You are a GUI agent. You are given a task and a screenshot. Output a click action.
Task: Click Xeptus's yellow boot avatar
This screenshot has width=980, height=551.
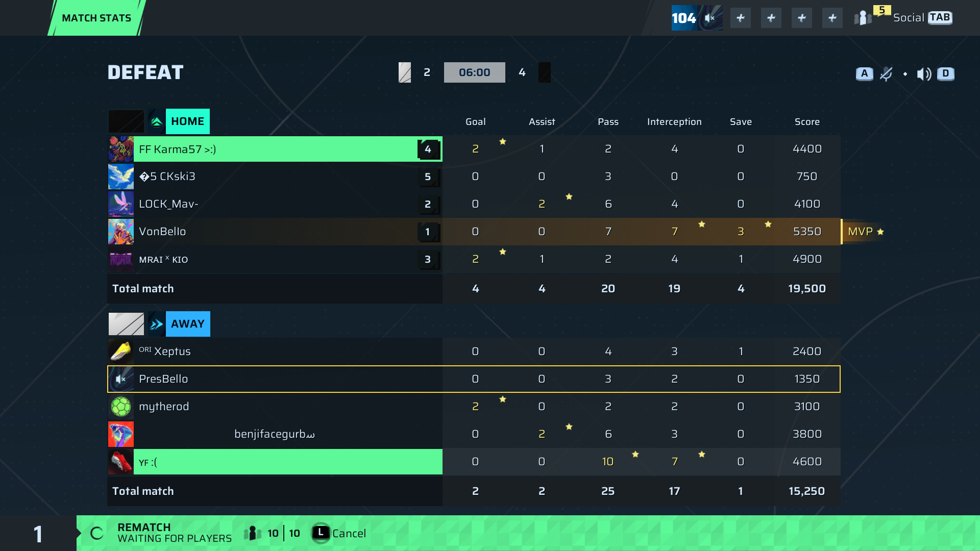click(121, 352)
